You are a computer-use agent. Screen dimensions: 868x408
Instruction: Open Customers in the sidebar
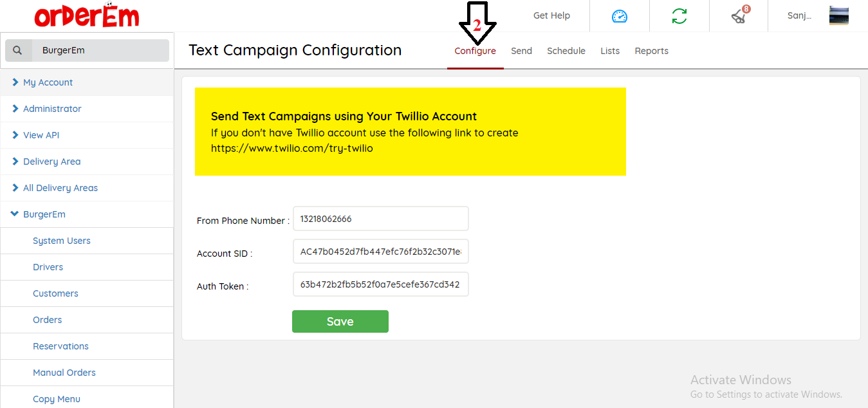[55, 293]
